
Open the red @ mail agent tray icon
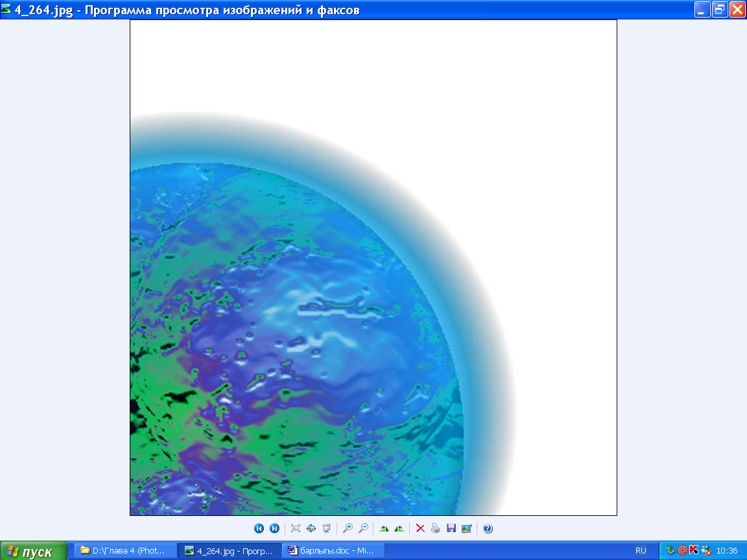[x=683, y=550]
